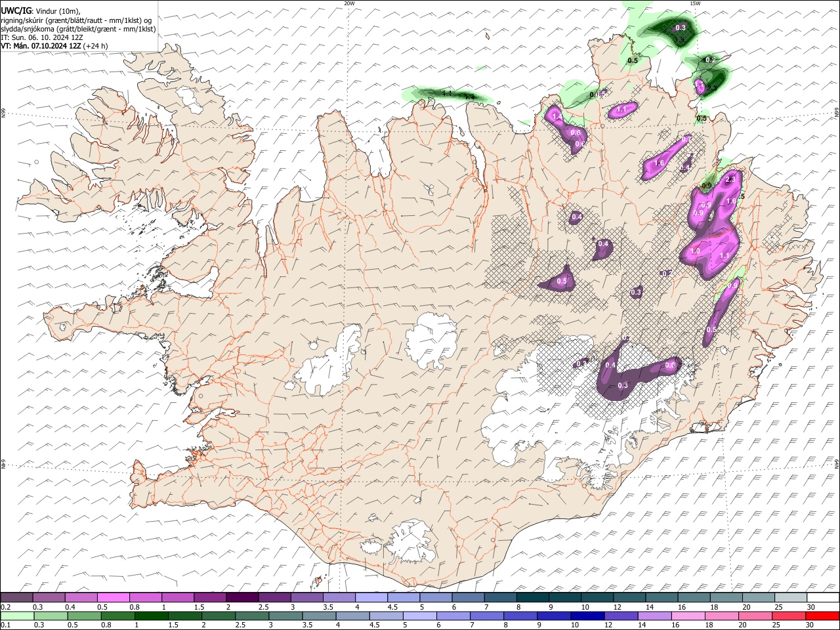Click 0.3 label in offshore dark green rain cell

pyautogui.click(x=681, y=28)
